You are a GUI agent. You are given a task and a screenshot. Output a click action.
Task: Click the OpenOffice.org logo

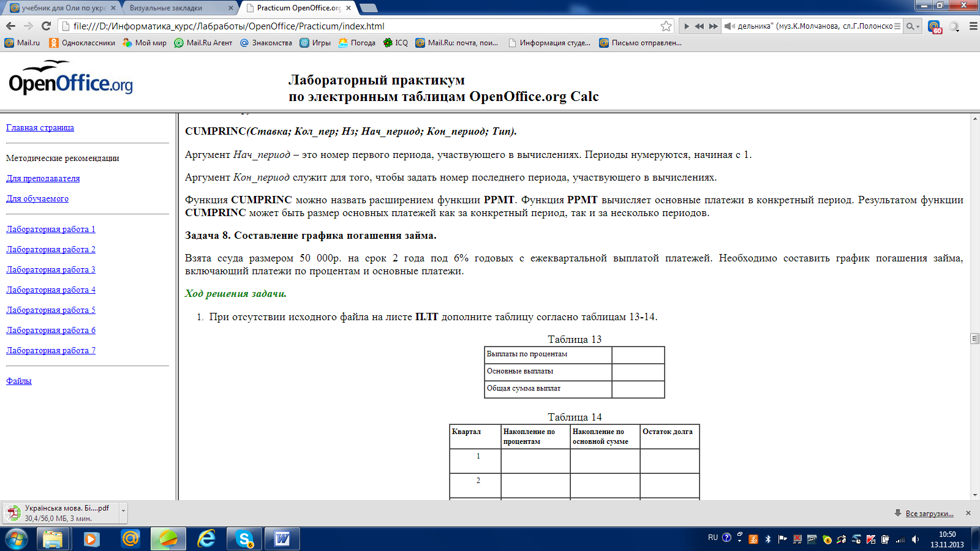(70, 78)
